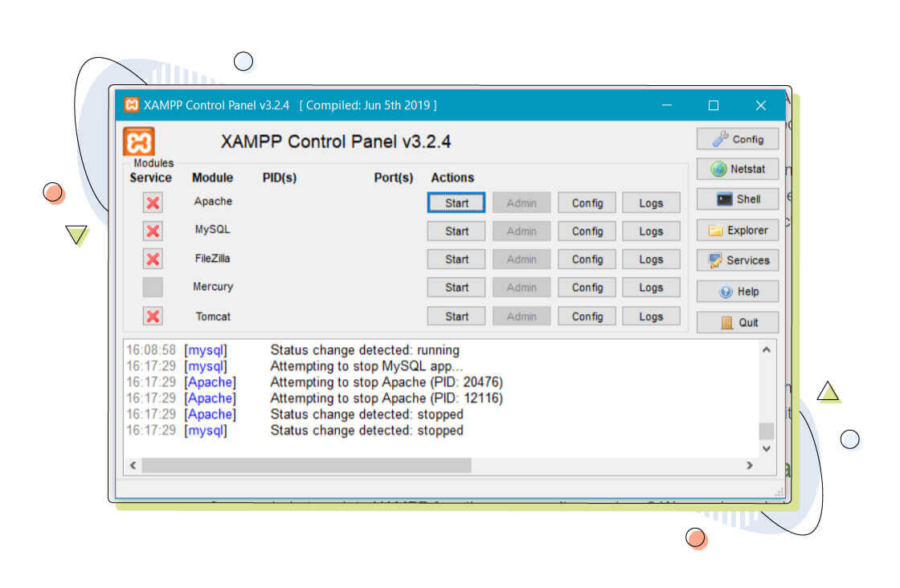Start the Tomcat module

tap(456, 316)
